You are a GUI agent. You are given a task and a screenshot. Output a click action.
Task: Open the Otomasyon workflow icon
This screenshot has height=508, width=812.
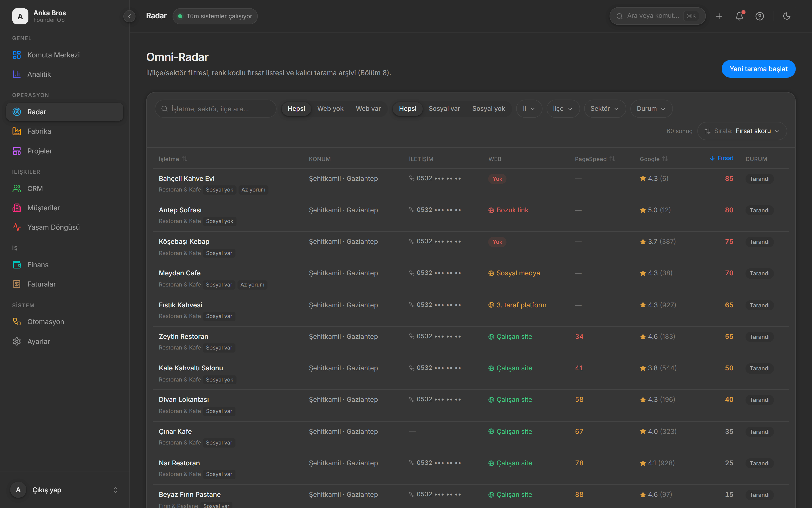(x=16, y=322)
